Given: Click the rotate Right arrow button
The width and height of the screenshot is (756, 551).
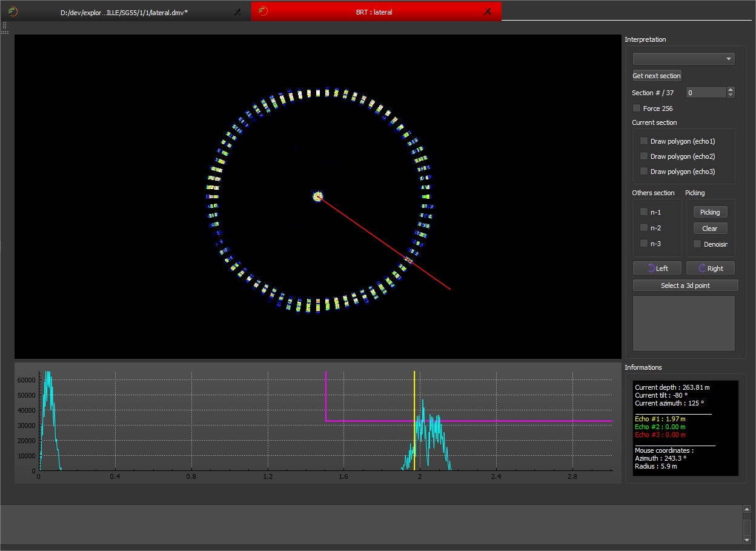Looking at the screenshot, I should click(710, 268).
